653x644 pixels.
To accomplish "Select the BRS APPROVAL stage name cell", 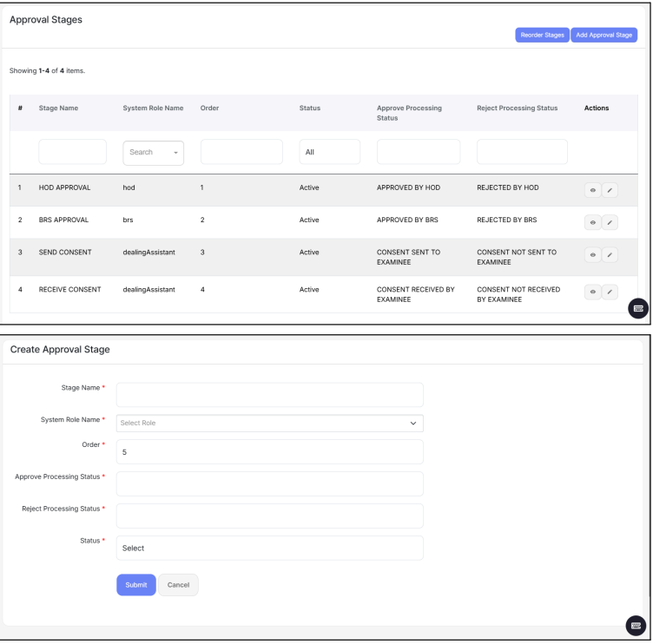I will pyautogui.click(x=63, y=220).
